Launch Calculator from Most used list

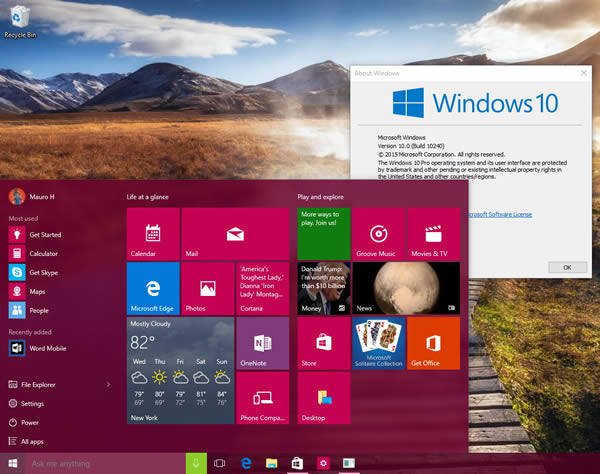pos(33,253)
